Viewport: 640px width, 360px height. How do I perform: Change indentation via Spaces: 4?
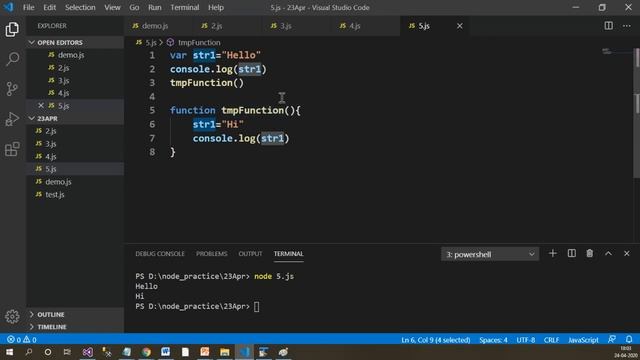pos(493,340)
